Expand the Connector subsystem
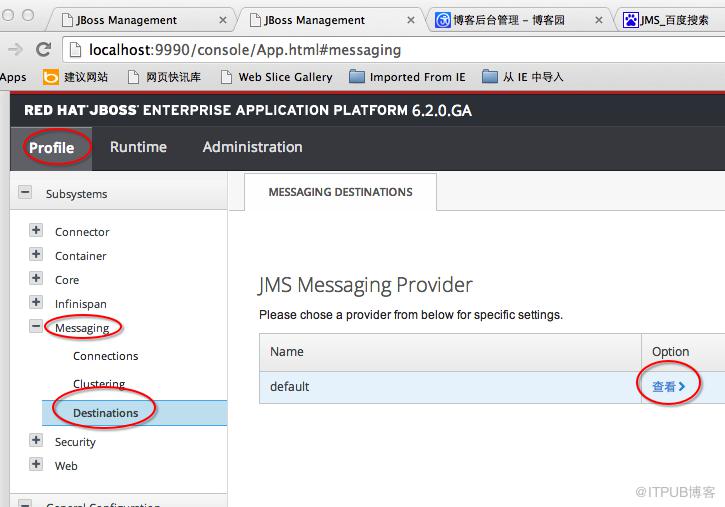 [x=36, y=230]
